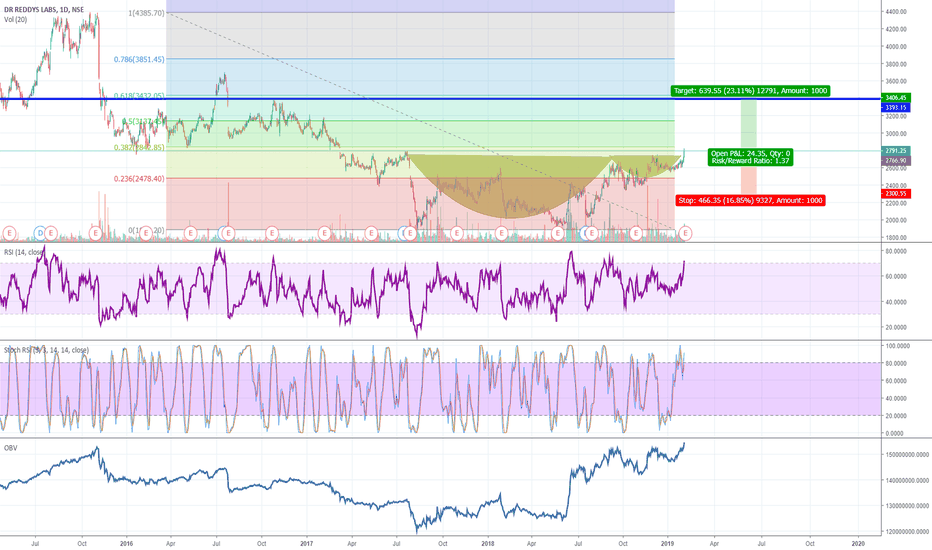The height and width of the screenshot is (550, 932).
Task: Click the Fibonacci 0.618(3432.05) level label
Action: (139, 96)
